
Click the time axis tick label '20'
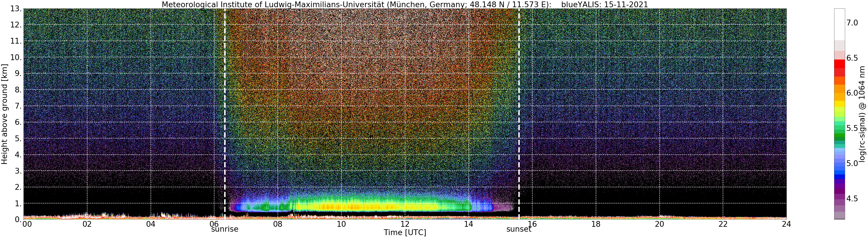(659, 224)
